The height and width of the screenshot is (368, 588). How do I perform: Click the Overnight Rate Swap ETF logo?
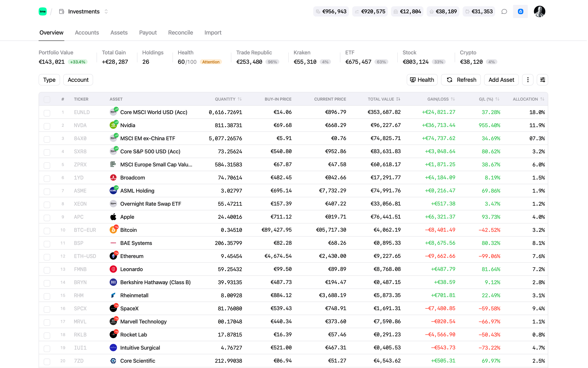113,204
